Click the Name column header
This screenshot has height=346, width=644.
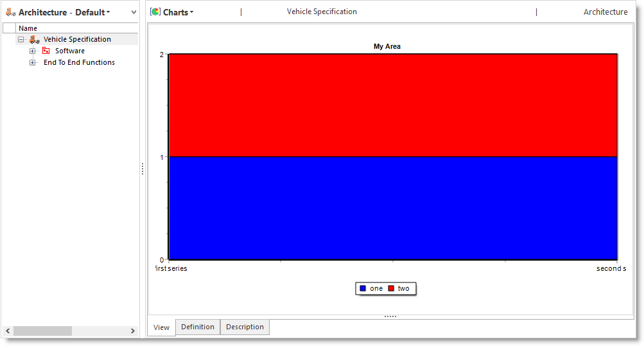[77, 28]
